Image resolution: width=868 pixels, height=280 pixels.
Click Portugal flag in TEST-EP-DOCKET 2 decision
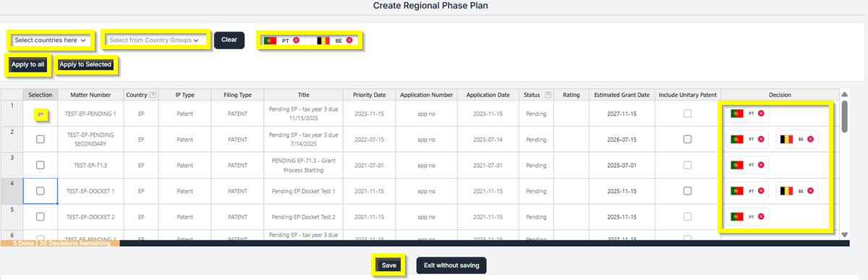pos(737,216)
